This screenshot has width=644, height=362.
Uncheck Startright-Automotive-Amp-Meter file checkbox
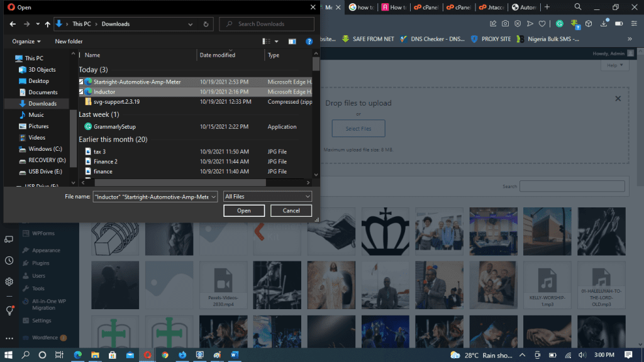pyautogui.click(x=81, y=82)
